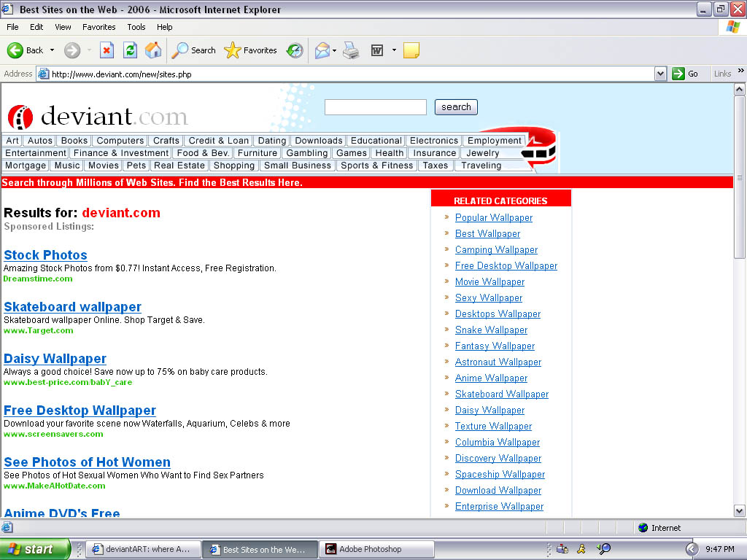Go to Home page icon

coord(153,50)
